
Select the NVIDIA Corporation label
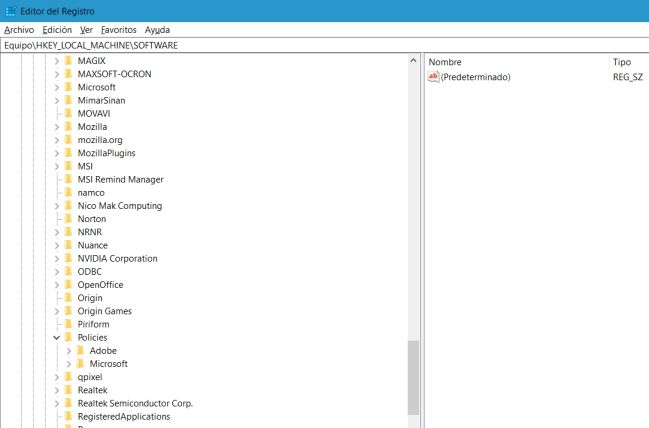(118, 258)
